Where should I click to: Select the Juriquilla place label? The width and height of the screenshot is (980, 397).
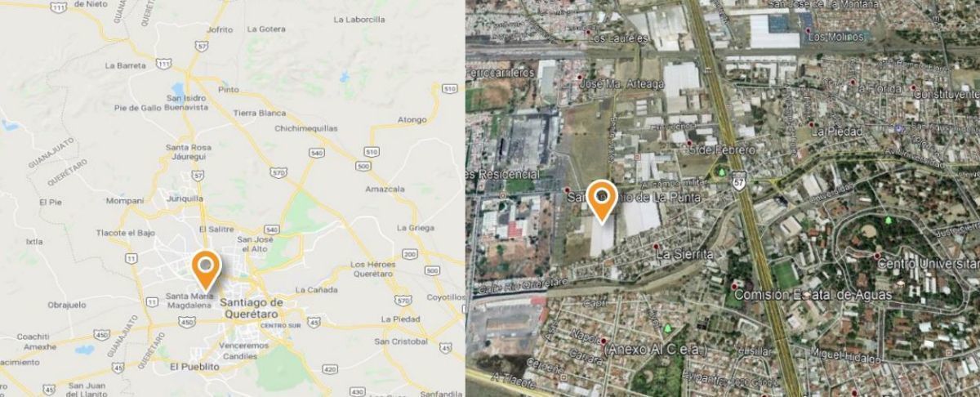coord(185,198)
